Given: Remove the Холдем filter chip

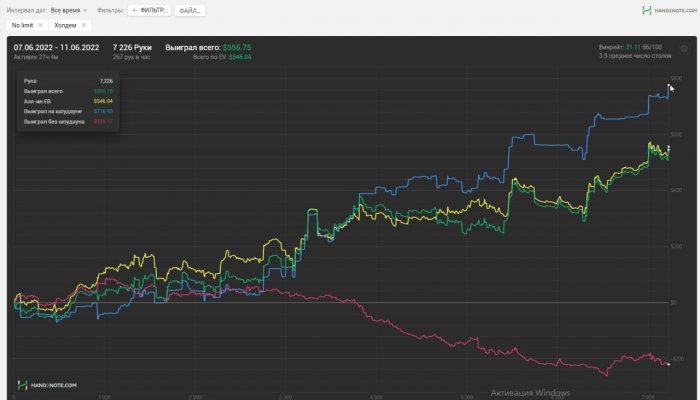Looking at the screenshot, I should point(83,25).
